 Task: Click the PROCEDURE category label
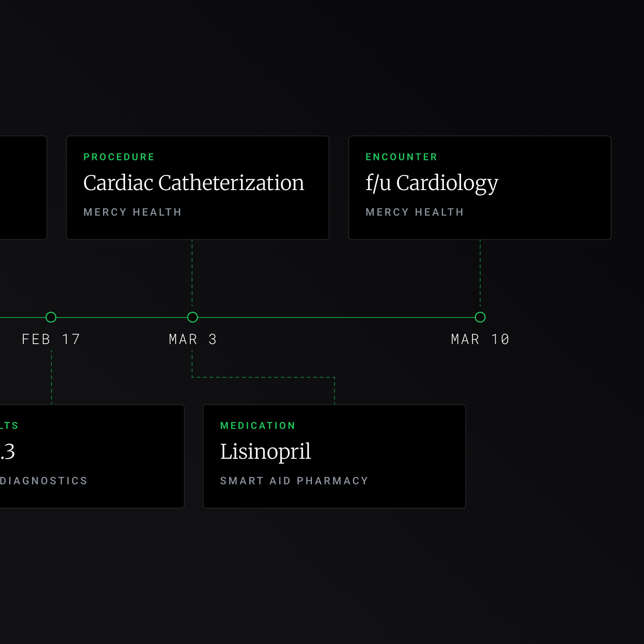click(x=119, y=157)
